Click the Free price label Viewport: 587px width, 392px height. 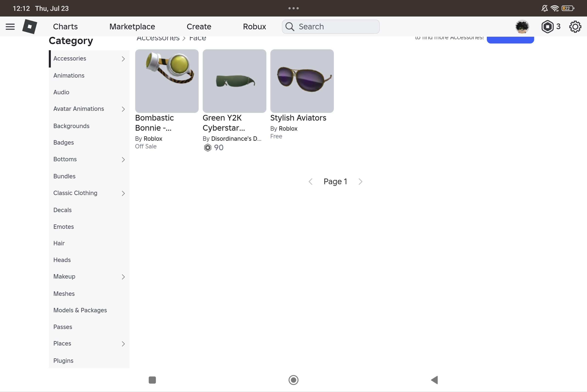click(x=276, y=136)
